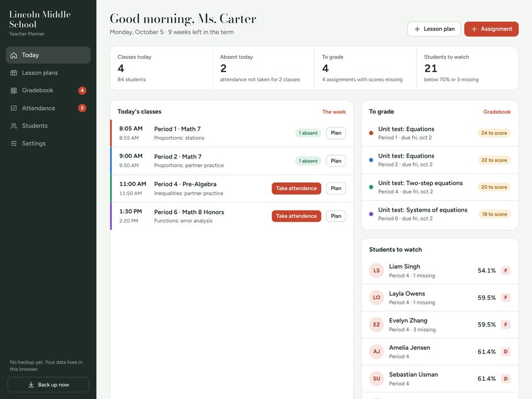Click Period 6 · Math 8 Honors title
532x399 pixels.
189,212
